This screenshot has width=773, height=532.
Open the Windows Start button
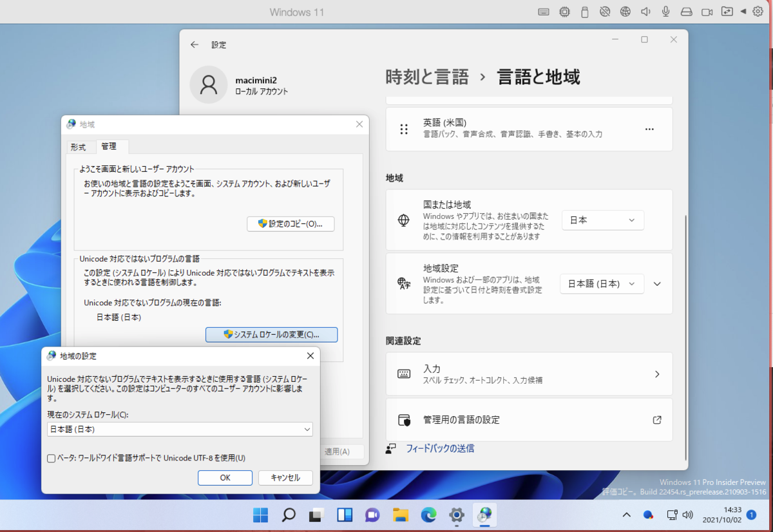(x=261, y=515)
